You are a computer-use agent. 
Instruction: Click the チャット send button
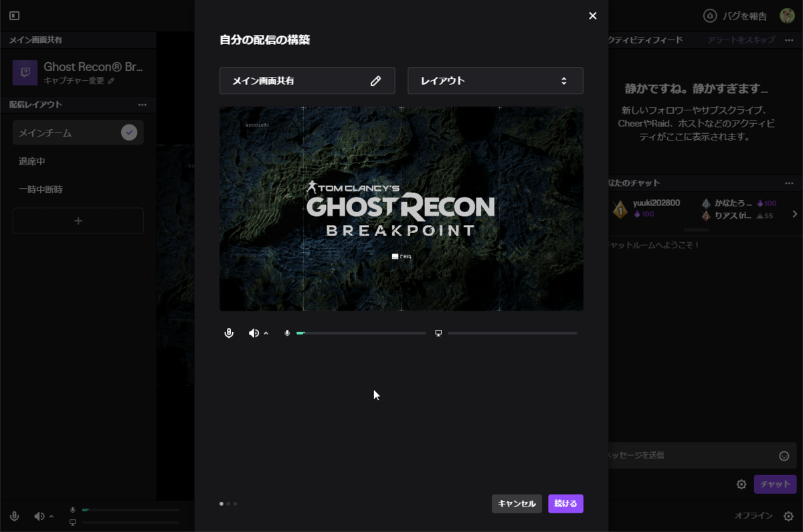tap(775, 484)
